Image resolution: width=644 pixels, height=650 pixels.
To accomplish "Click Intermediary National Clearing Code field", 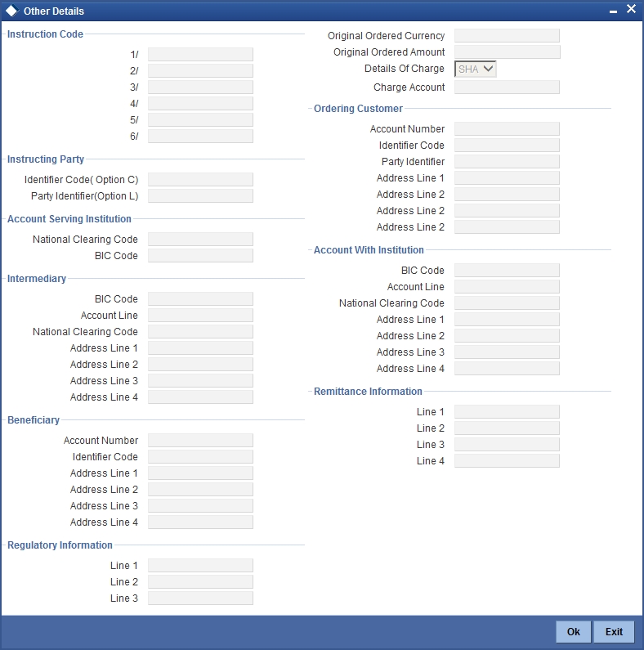I will pyautogui.click(x=200, y=332).
